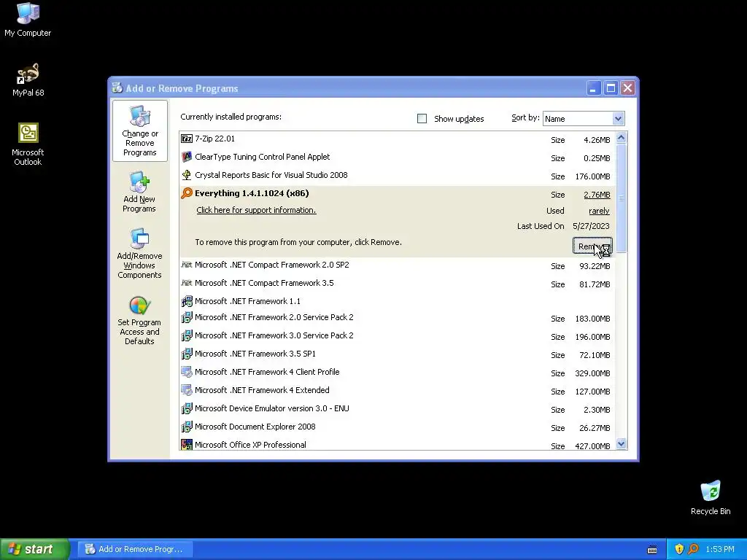Screen dimensions: 747x560
Task: Select Microsoft .NET Framework 2.0 Service Pack 2
Action: pos(398,318)
